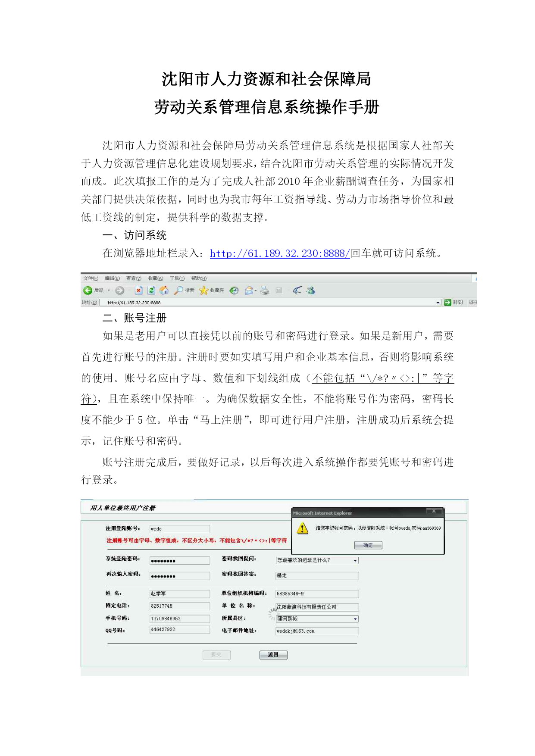
Task: Open the 查看(V) menu
Action: click(134, 278)
